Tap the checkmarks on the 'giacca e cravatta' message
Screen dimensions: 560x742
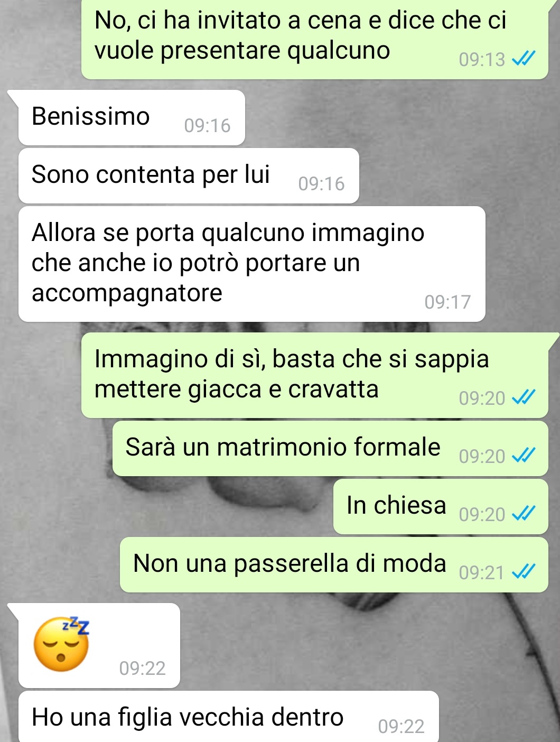(x=524, y=397)
